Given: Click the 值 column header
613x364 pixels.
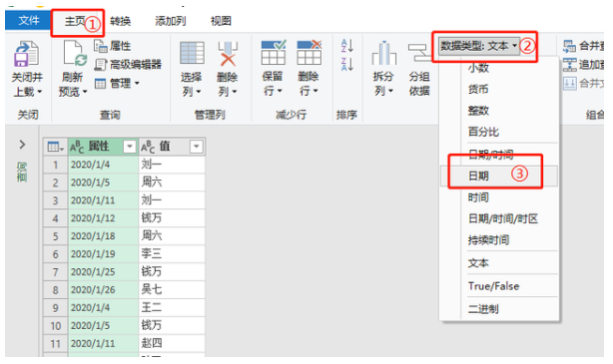Looking at the screenshot, I should (172, 147).
